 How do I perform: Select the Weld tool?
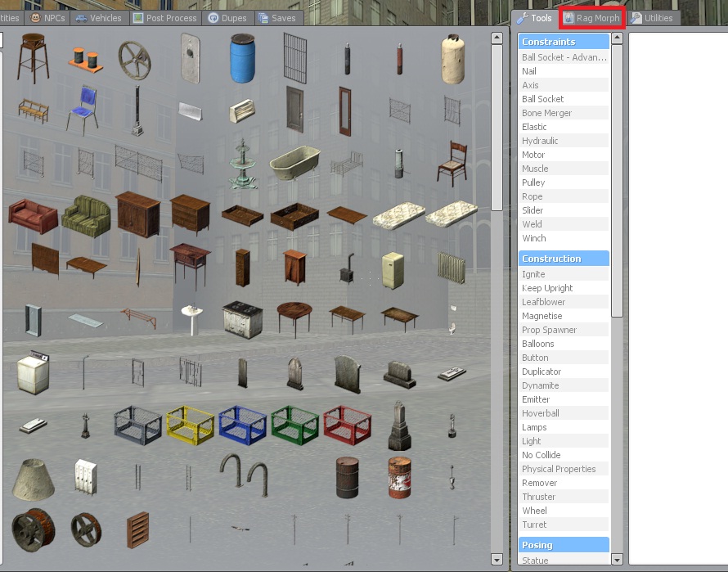coord(564,224)
